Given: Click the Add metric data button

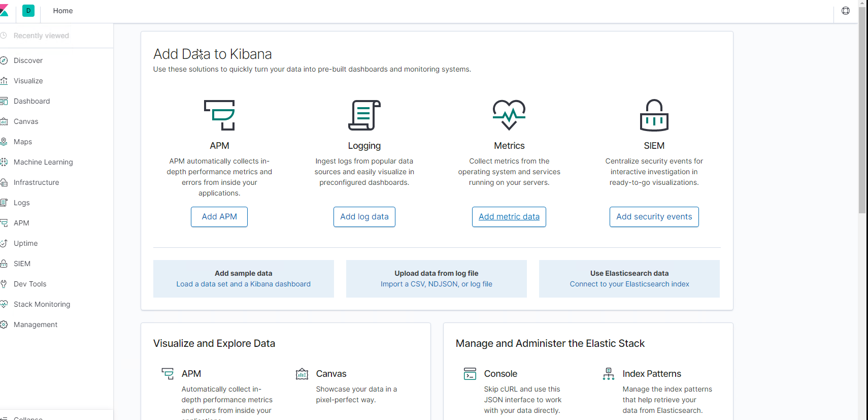Looking at the screenshot, I should click(509, 217).
